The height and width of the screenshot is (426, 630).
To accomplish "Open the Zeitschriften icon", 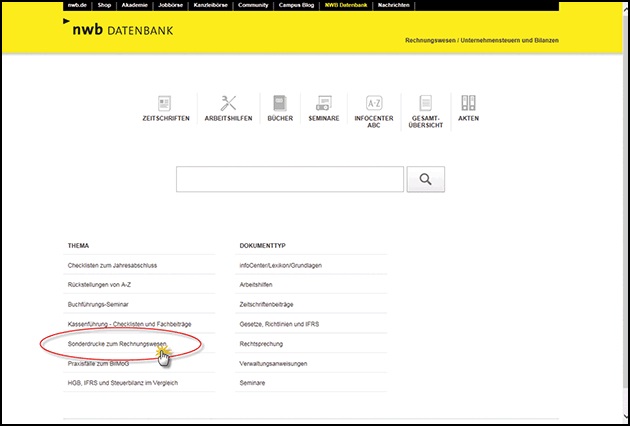I will coord(165,103).
